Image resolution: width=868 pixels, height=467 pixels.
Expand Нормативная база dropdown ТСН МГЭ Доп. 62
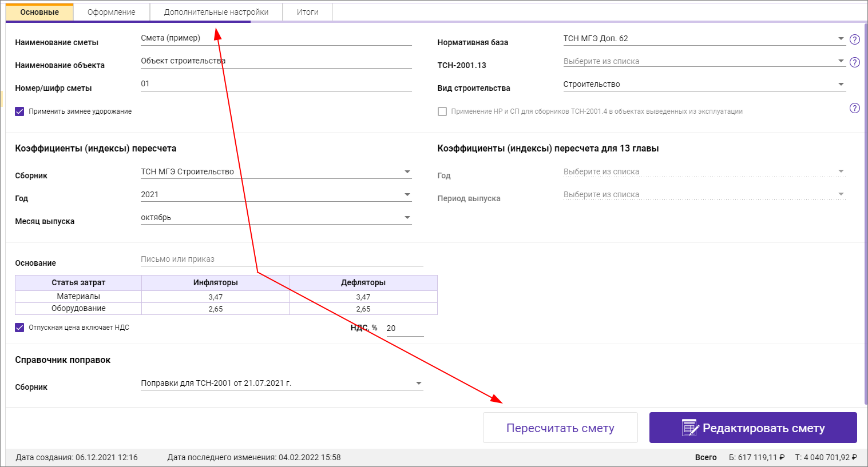pyautogui.click(x=704, y=38)
